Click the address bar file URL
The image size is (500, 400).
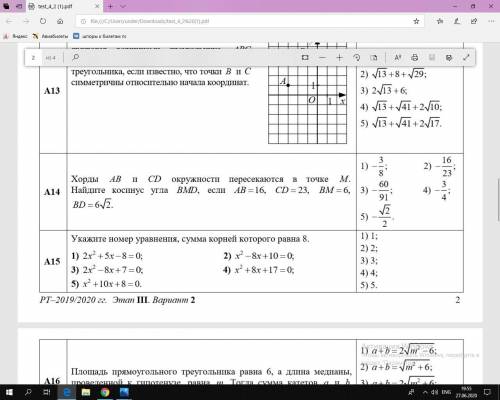pos(150,21)
